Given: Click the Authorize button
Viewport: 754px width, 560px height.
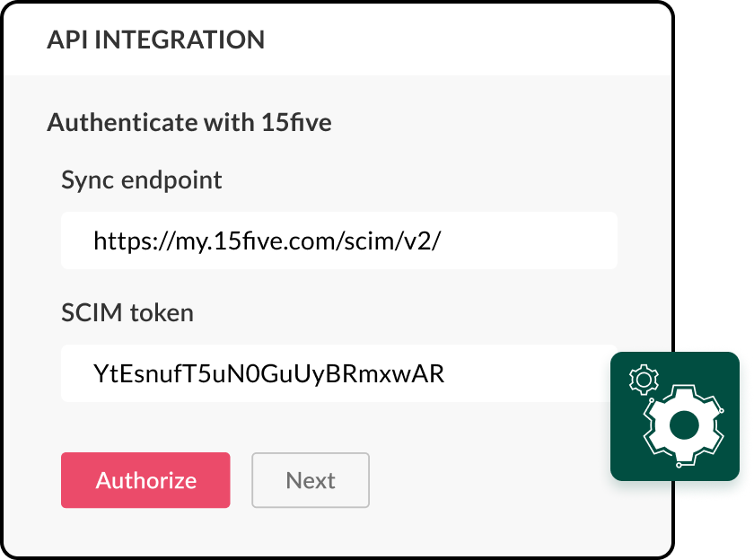Looking at the screenshot, I should click(x=145, y=480).
